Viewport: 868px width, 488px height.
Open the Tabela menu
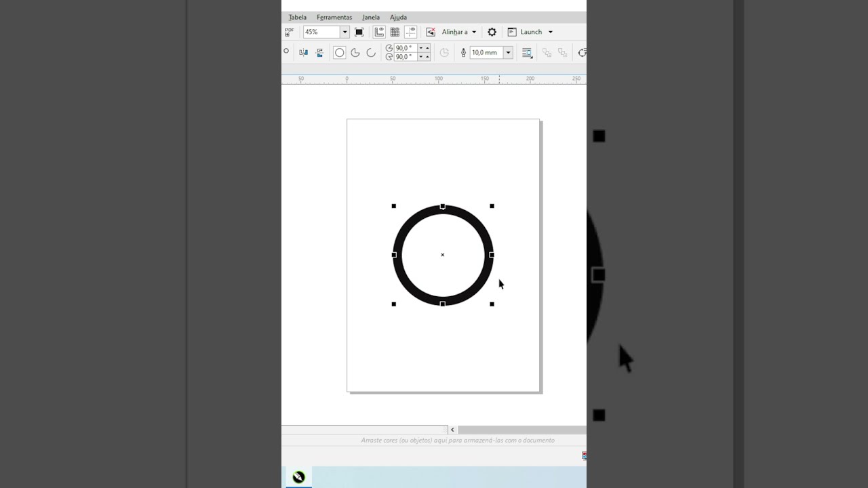(297, 18)
